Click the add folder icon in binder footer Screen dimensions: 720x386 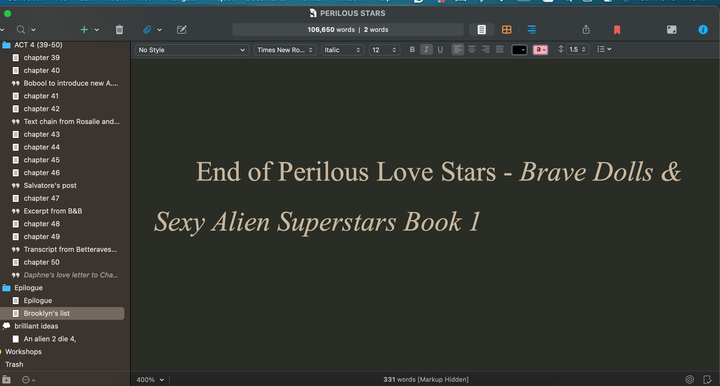pos(6,380)
